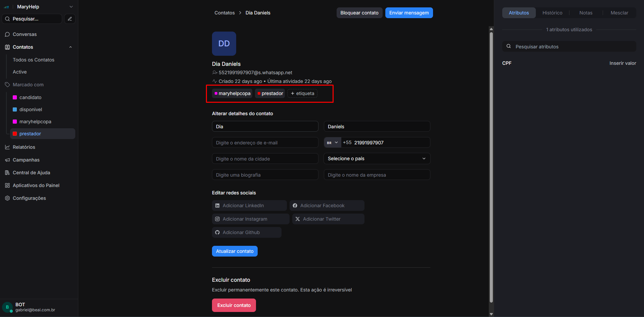Open the Selecione o país dropdown
The height and width of the screenshot is (317, 644).
[377, 158]
